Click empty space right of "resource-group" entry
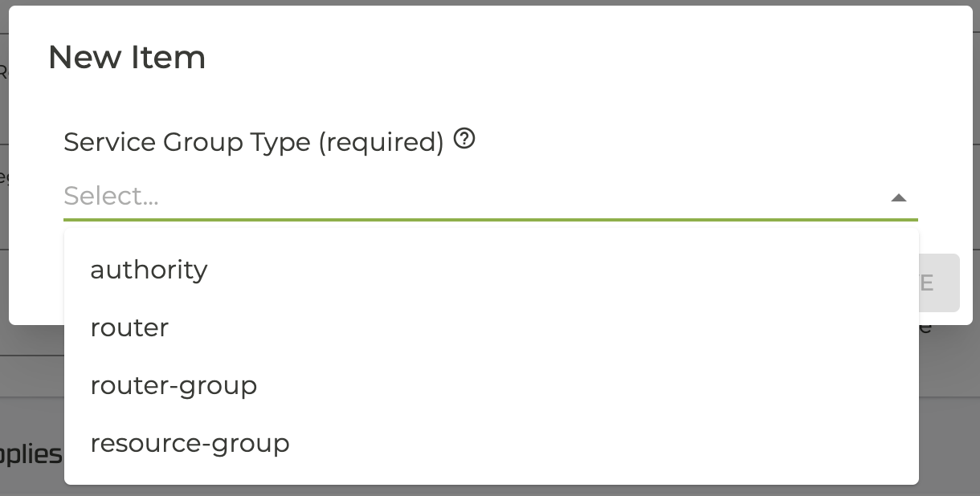 (x=602, y=443)
